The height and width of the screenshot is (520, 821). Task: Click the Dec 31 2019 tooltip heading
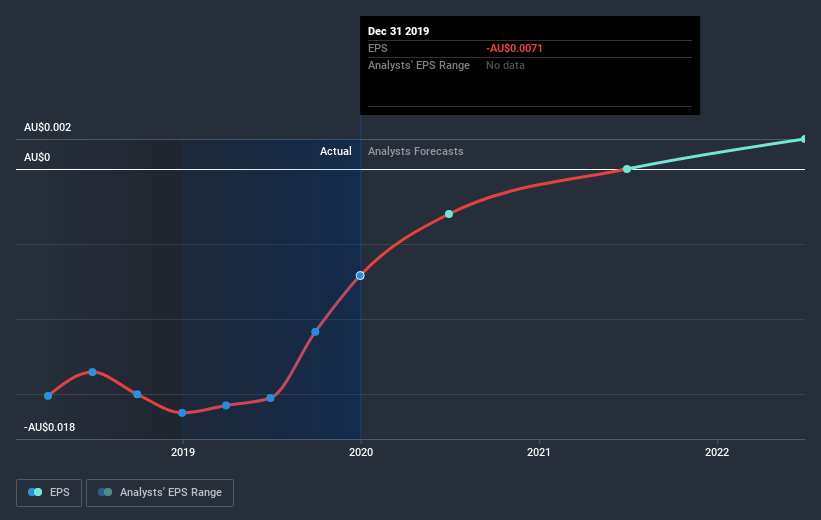coord(398,31)
